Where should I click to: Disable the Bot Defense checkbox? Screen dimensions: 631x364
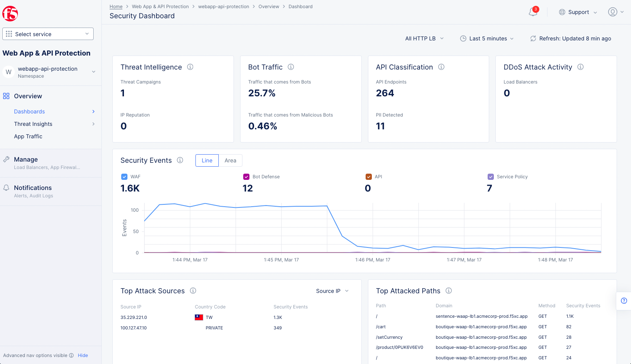point(246,176)
